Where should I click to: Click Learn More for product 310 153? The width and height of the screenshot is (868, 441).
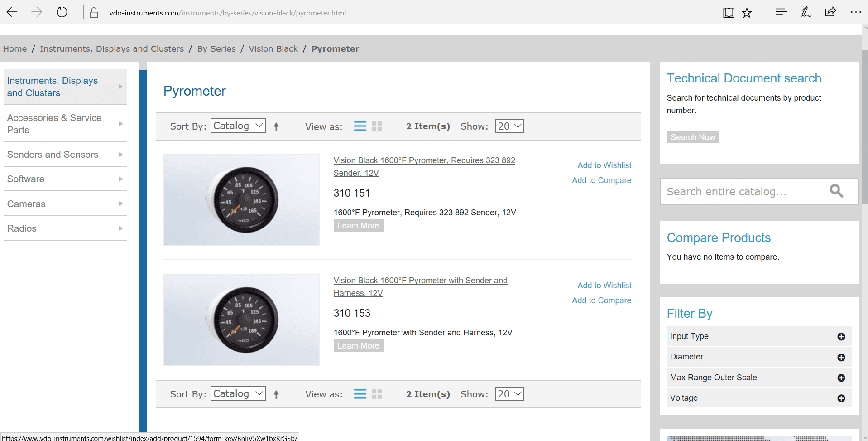tap(358, 346)
